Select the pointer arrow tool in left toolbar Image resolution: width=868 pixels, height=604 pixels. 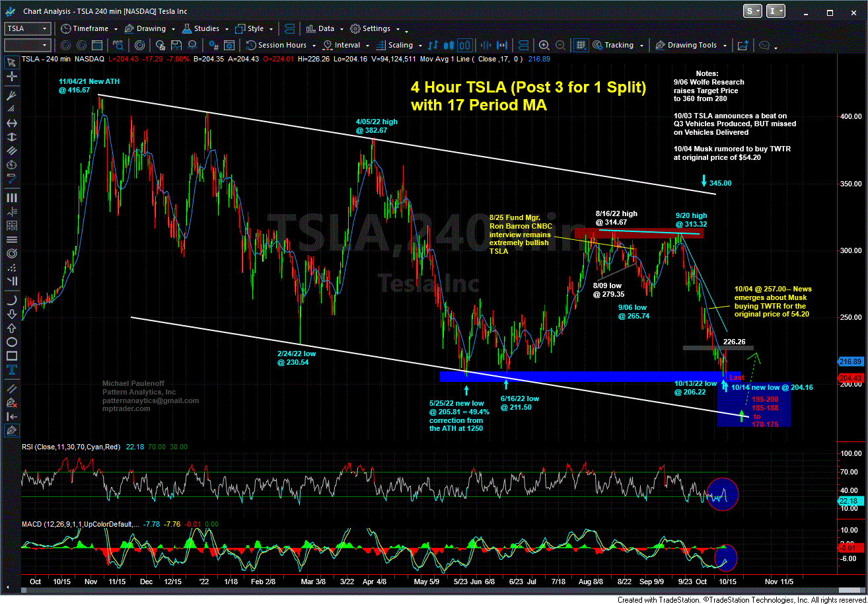pyautogui.click(x=11, y=63)
